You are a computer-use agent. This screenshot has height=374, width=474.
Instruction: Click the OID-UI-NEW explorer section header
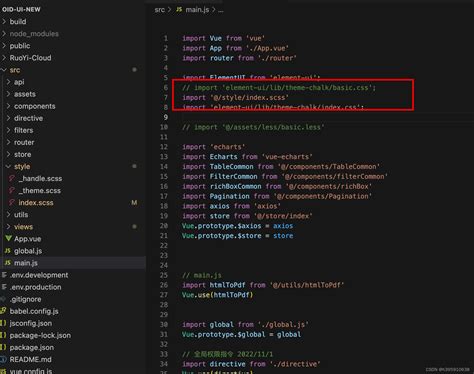(x=21, y=9)
